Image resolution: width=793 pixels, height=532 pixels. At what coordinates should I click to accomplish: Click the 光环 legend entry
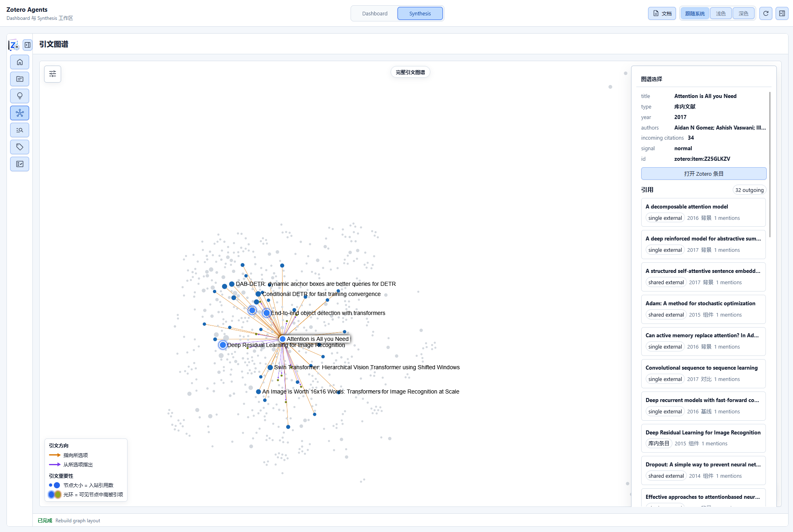tap(86, 494)
